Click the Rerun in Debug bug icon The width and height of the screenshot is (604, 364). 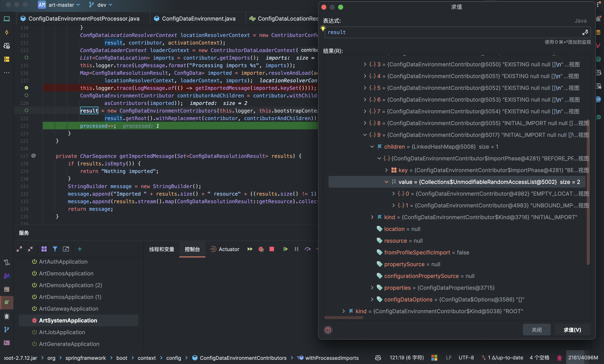click(261, 249)
